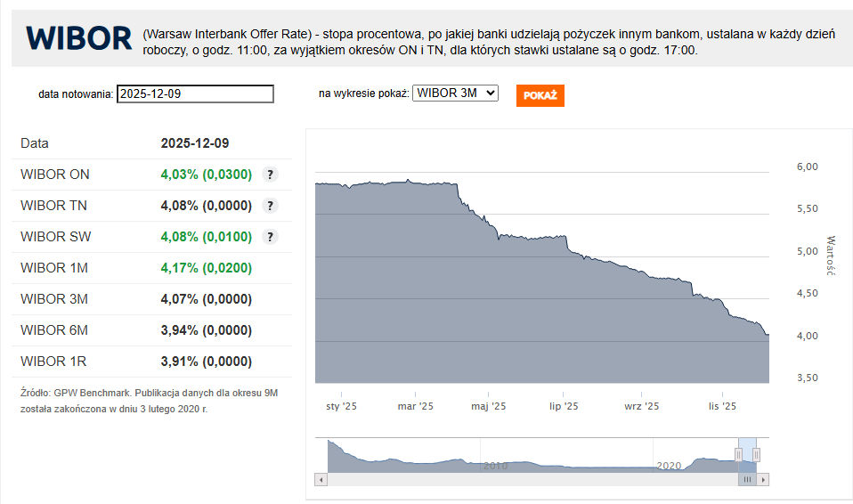Click the maj '25 label on chart axis

488,406
